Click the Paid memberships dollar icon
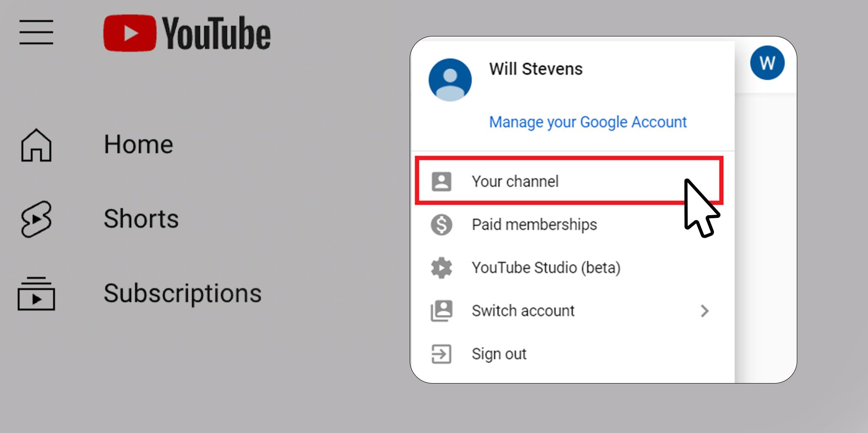The height and width of the screenshot is (433, 868). 441,225
